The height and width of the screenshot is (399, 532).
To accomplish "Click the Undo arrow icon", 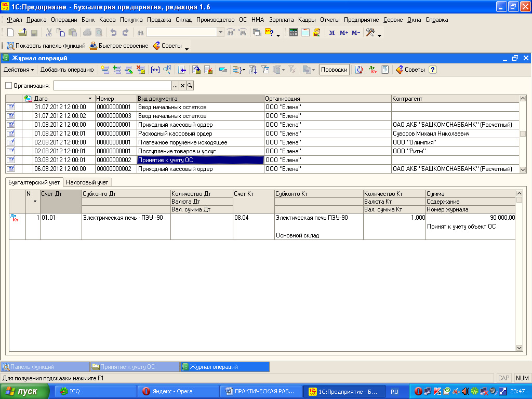I will point(113,33).
